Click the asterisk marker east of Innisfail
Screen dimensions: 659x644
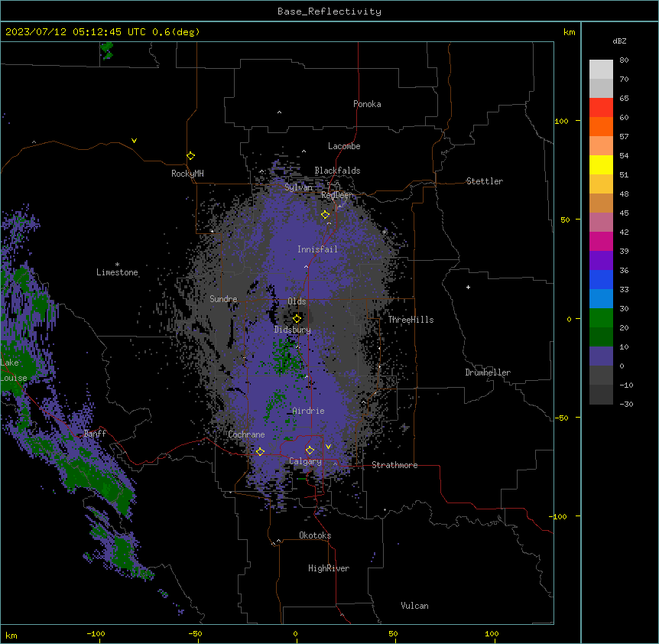(384, 232)
